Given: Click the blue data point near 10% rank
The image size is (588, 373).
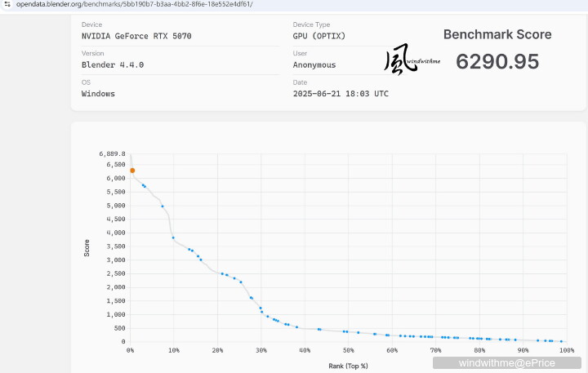Looking at the screenshot, I should [x=173, y=238].
